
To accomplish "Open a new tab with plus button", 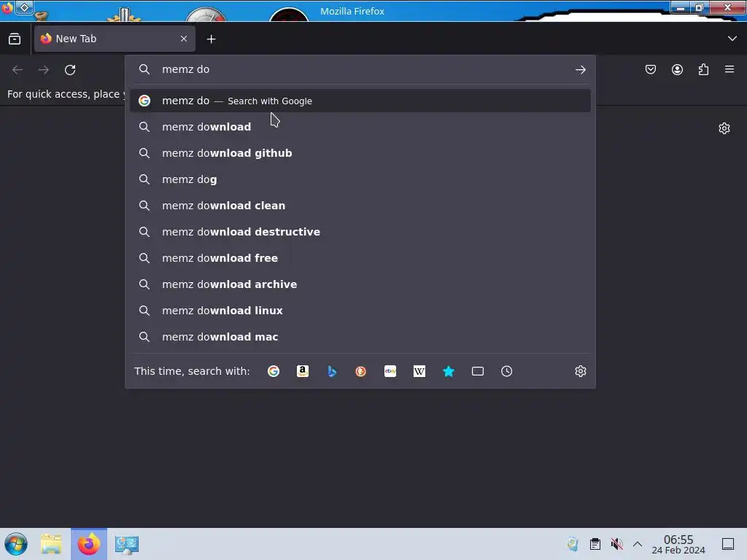I will pos(211,39).
